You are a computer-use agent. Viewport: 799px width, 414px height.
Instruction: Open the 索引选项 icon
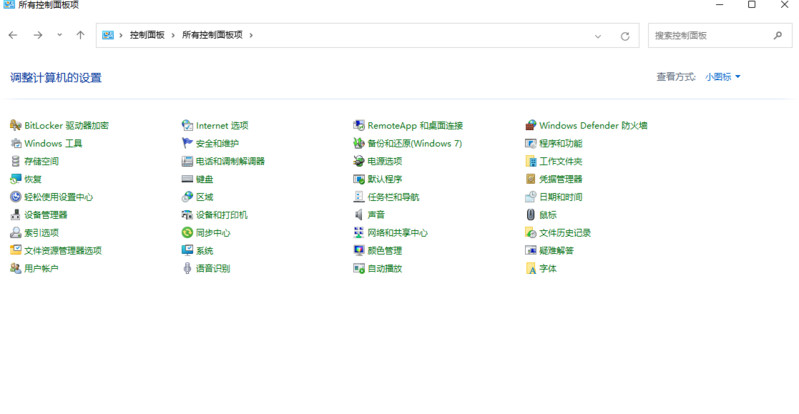coord(15,232)
